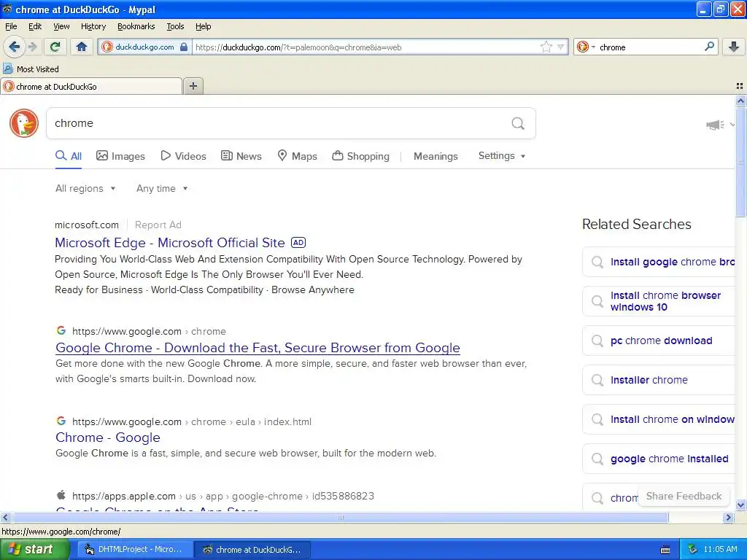Expand the All regions filter

click(x=85, y=188)
